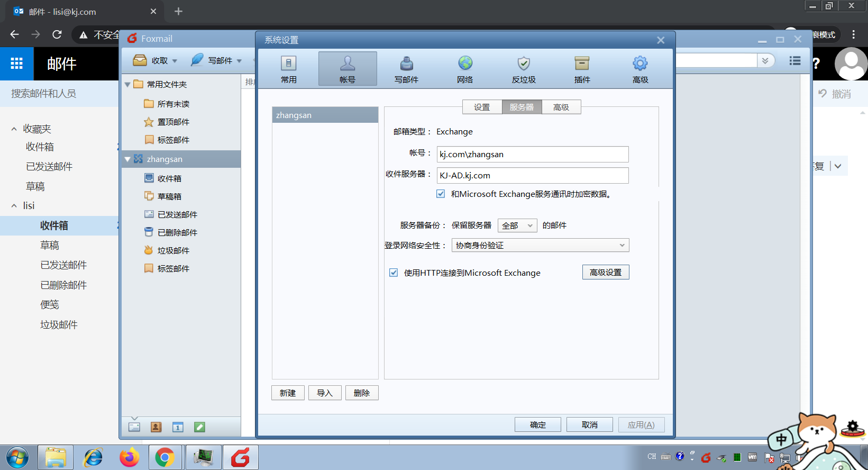Click the 收件服务器 input field
The width and height of the screenshot is (868, 470).
pos(533,175)
